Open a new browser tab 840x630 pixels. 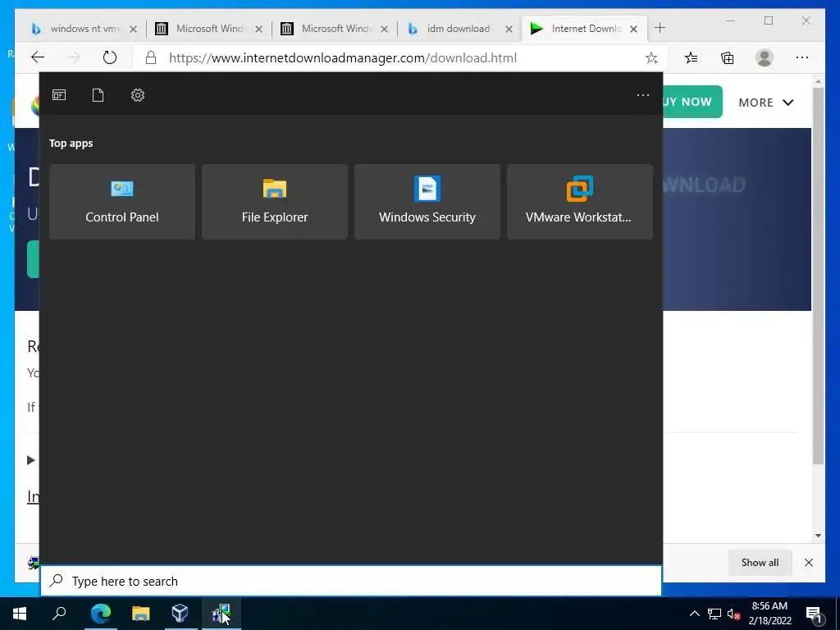pyautogui.click(x=660, y=28)
